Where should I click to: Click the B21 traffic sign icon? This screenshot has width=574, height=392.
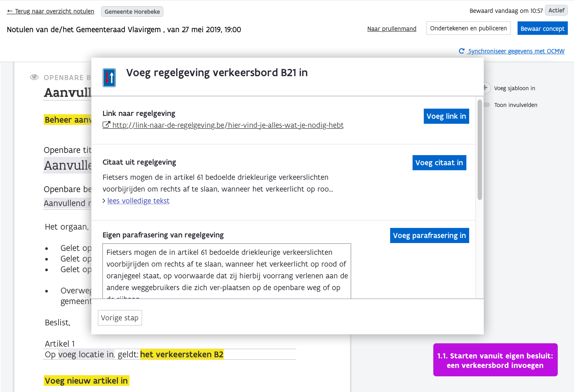pos(109,78)
